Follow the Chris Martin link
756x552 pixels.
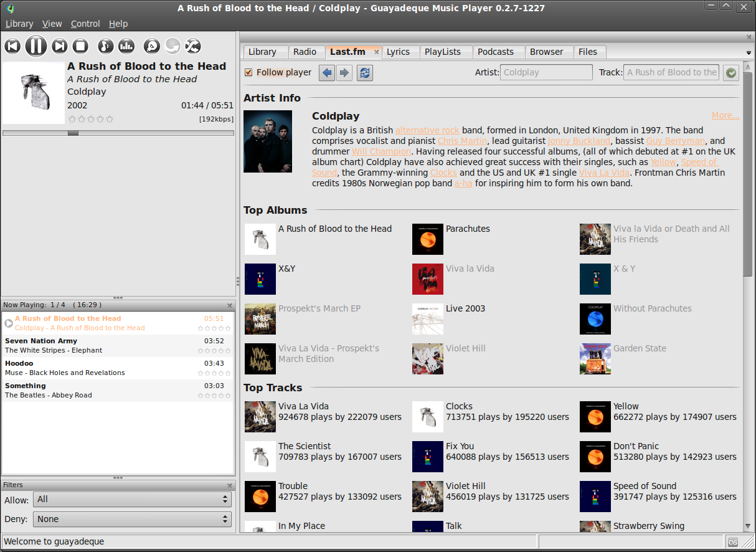click(462, 141)
